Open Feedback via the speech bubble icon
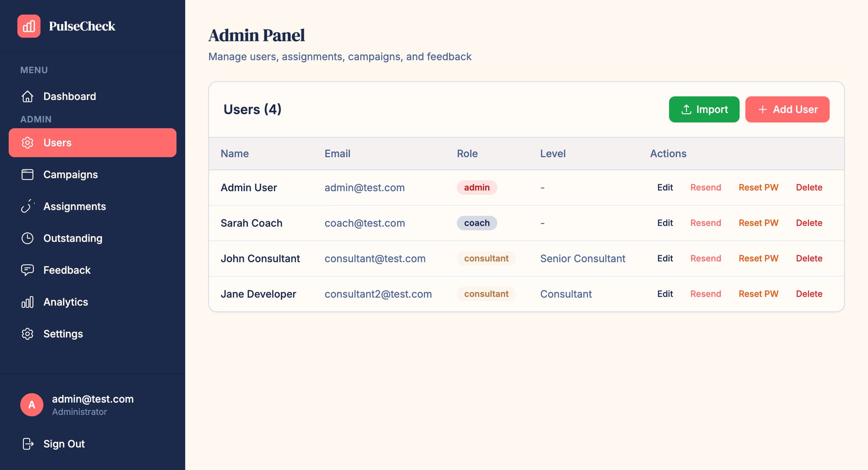This screenshot has width=868, height=470. click(27, 270)
